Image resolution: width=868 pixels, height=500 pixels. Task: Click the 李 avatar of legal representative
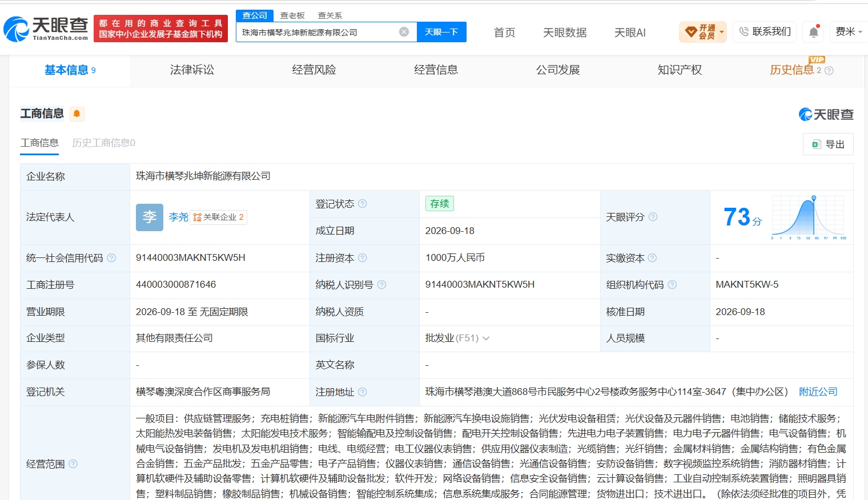point(150,217)
